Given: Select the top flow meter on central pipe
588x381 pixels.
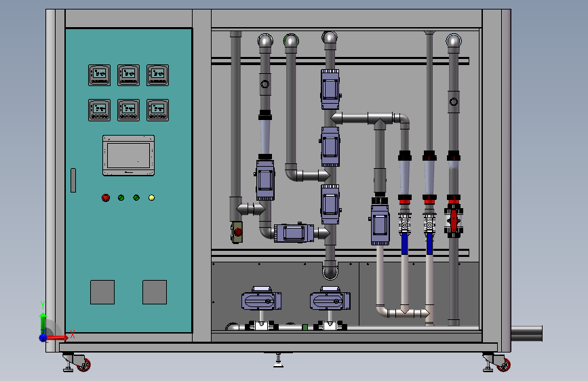Looking at the screenshot, I should coord(330,89).
